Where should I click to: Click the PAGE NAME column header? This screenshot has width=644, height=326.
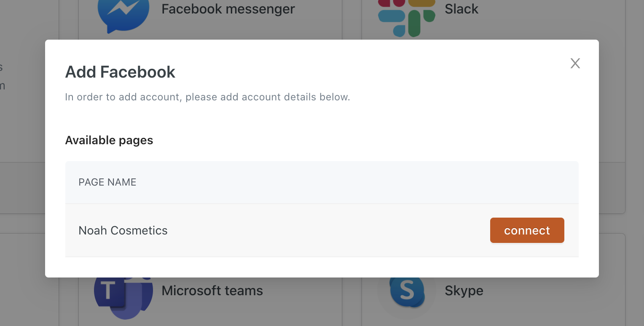(107, 182)
